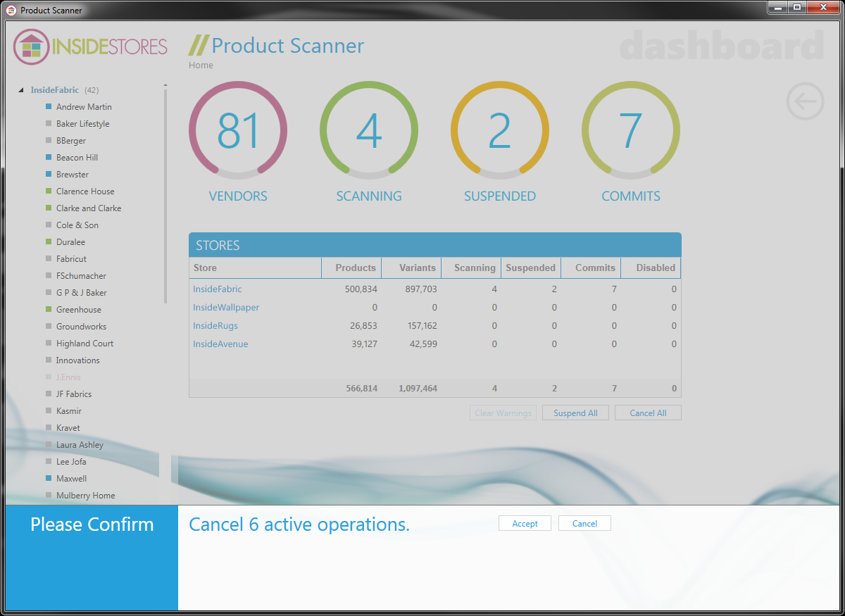The width and height of the screenshot is (845, 616).
Task: Click the Product Scanner title bar icon
Action: pyautogui.click(x=11, y=11)
